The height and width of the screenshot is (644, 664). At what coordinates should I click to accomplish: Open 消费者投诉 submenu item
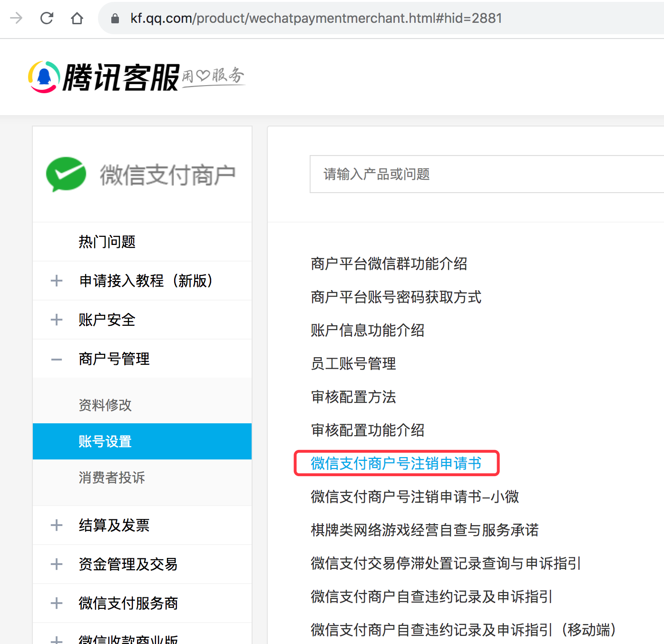(112, 478)
